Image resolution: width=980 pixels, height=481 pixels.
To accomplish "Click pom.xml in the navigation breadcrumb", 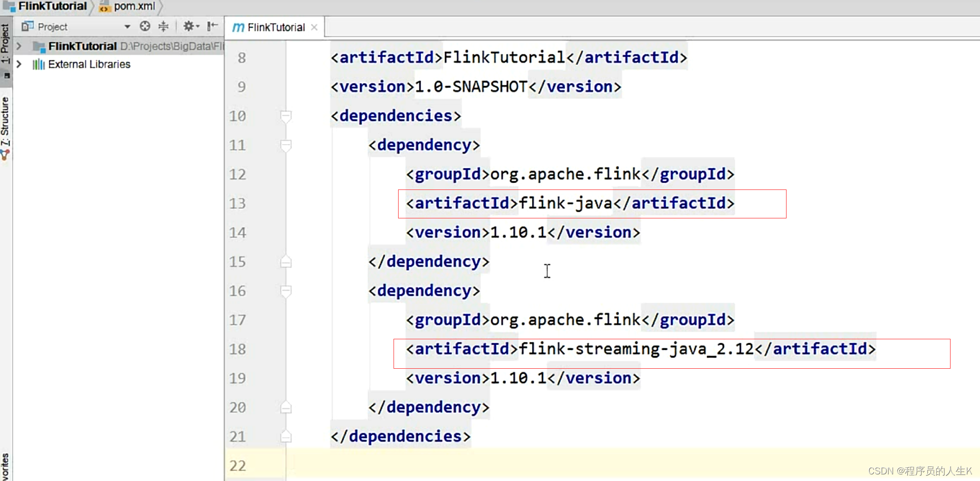I will coord(135,6).
